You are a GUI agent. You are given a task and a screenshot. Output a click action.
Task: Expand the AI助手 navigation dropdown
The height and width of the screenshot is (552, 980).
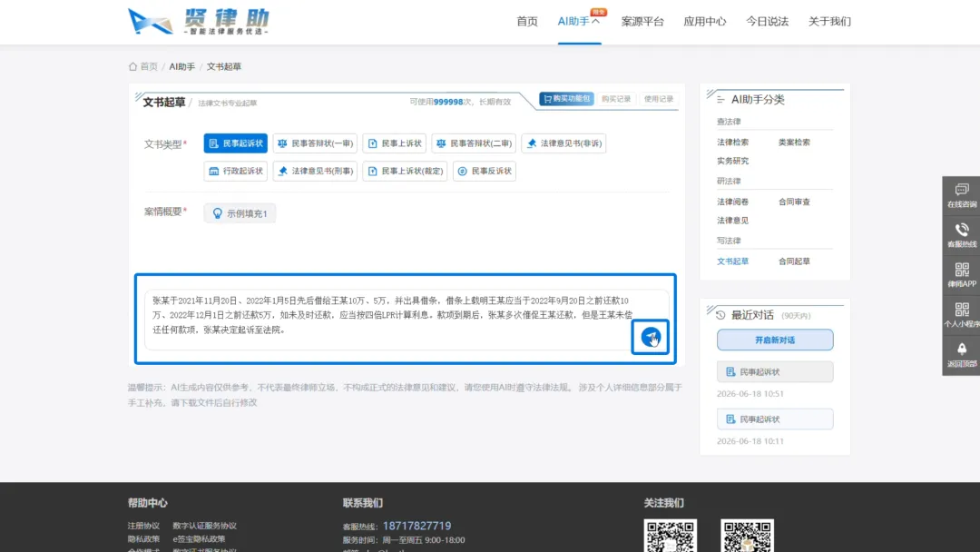[579, 21]
